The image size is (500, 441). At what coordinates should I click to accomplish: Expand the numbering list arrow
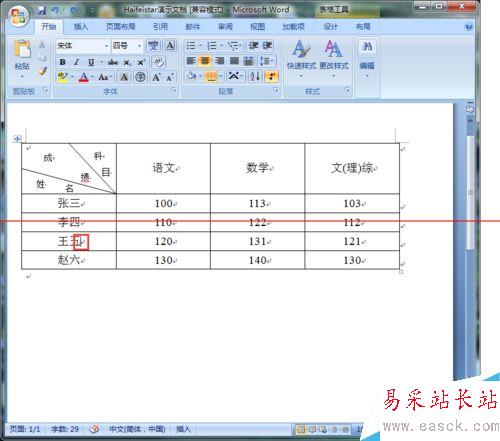tap(222, 46)
